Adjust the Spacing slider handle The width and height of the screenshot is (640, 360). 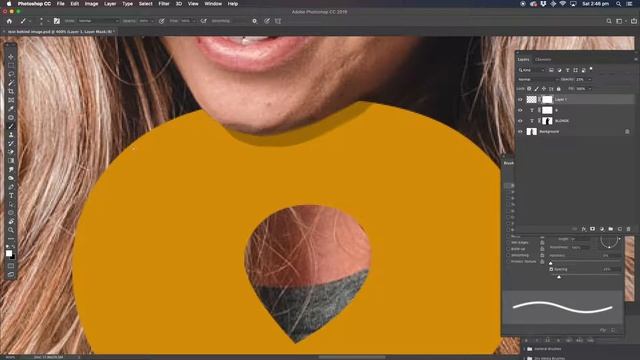pos(559,277)
